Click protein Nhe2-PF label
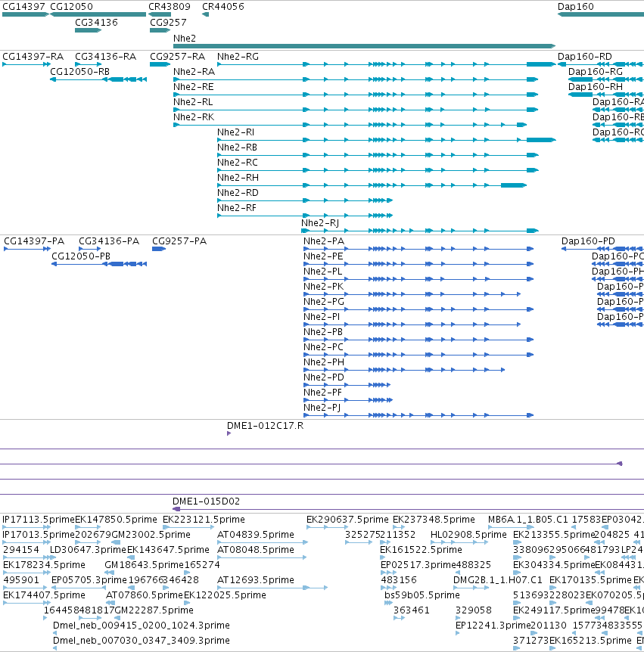 click(322, 393)
